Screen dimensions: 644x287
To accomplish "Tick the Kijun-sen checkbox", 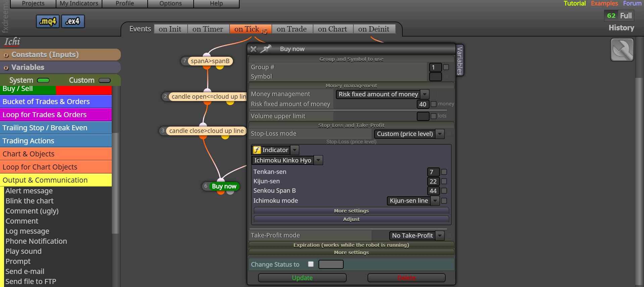I will [x=444, y=181].
